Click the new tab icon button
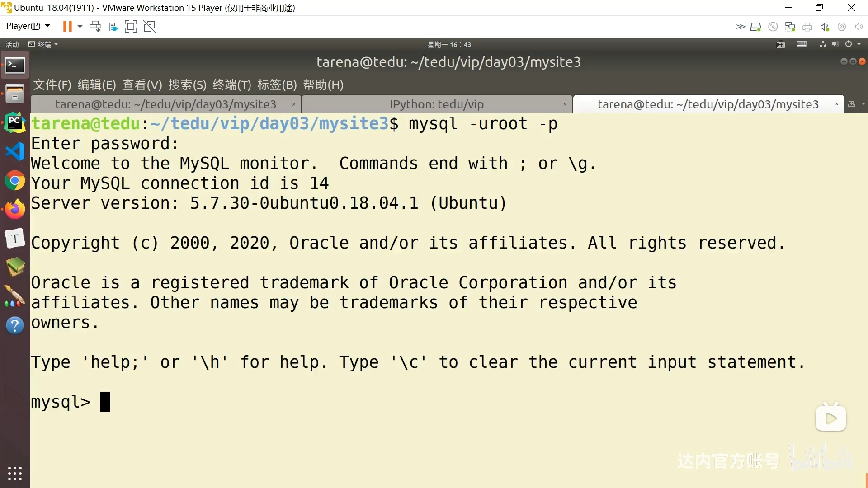Image resolution: width=868 pixels, height=488 pixels. (x=852, y=104)
